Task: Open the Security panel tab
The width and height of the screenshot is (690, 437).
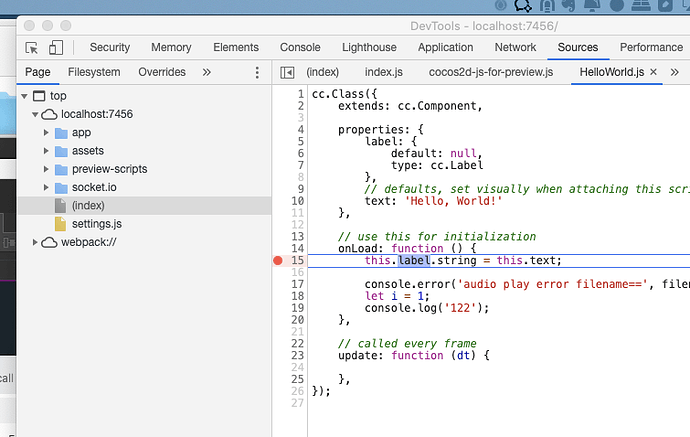Action: click(x=110, y=48)
